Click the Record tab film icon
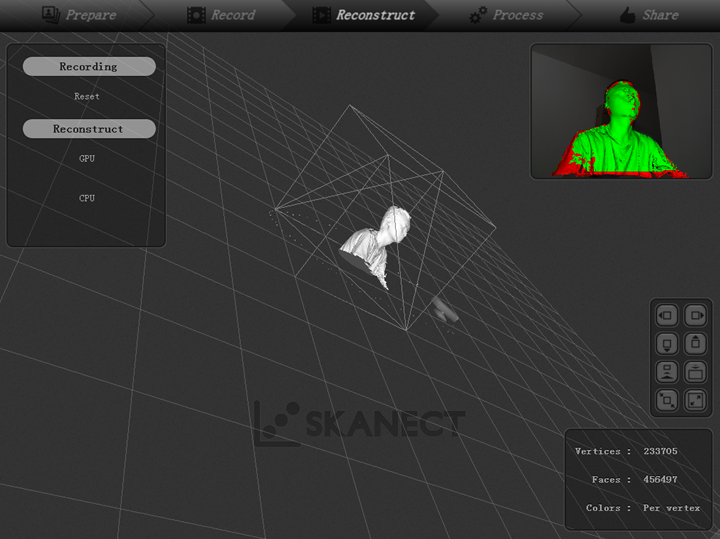This screenshot has width=720, height=539. point(196,15)
